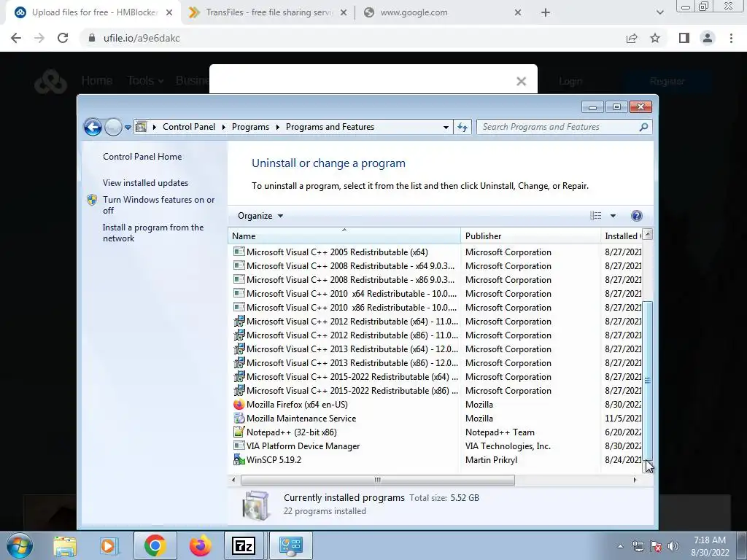The height and width of the screenshot is (560, 747).
Task: Click Install a program from the network
Action: (x=153, y=233)
